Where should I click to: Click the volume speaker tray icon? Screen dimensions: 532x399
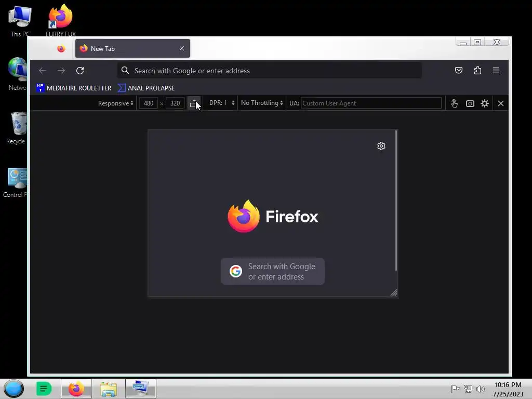pos(480,389)
